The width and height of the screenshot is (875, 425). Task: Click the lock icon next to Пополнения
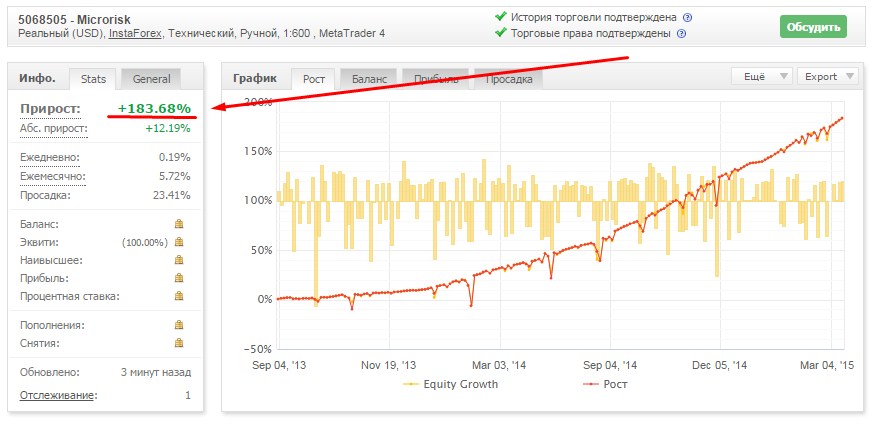180,325
